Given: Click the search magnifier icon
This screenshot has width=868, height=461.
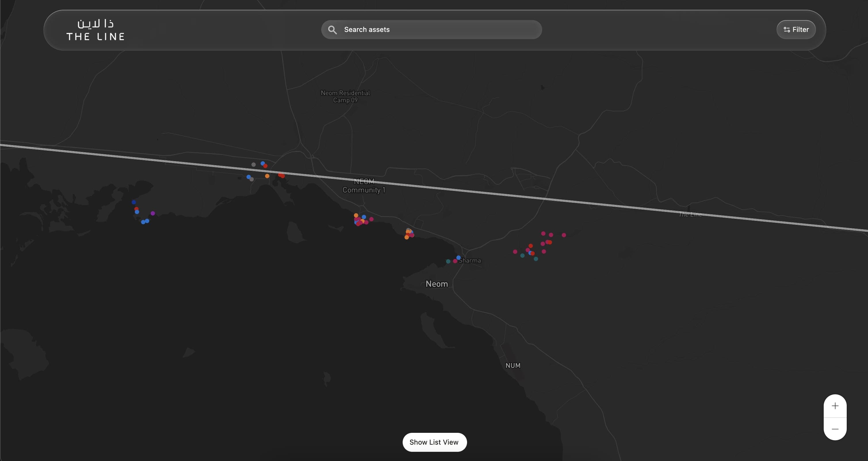Looking at the screenshot, I should (332, 30).
